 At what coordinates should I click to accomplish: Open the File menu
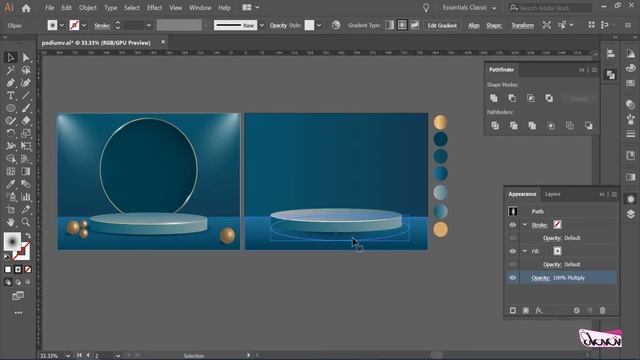(49, 8)
